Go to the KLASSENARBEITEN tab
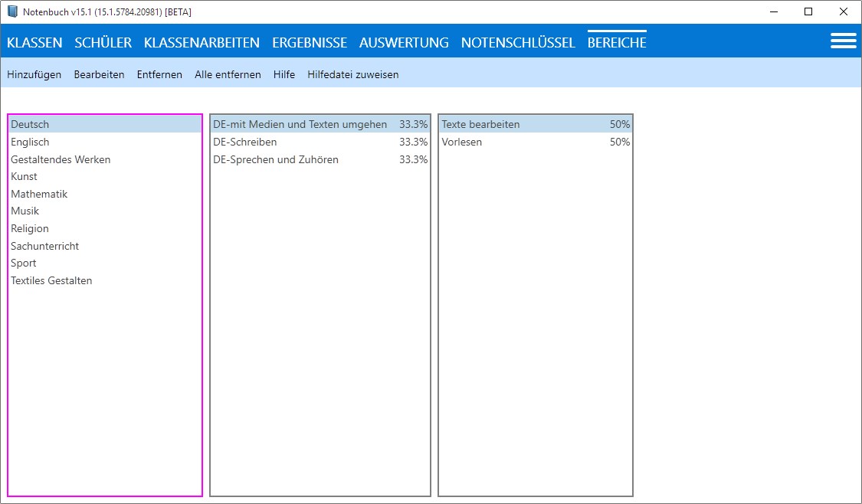Viewport: 862px width, 504px height. [202, 43]
